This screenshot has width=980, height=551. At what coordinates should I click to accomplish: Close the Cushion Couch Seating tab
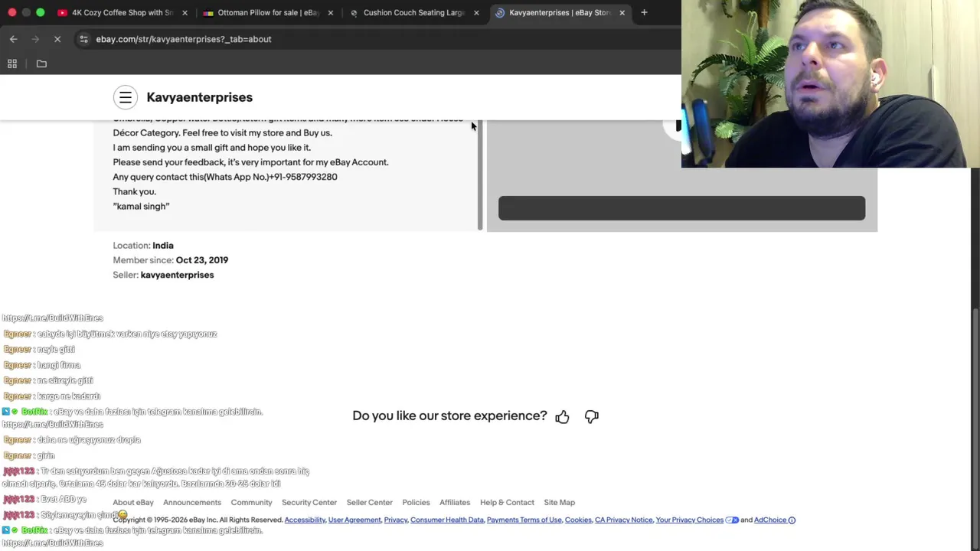point(476,13)
